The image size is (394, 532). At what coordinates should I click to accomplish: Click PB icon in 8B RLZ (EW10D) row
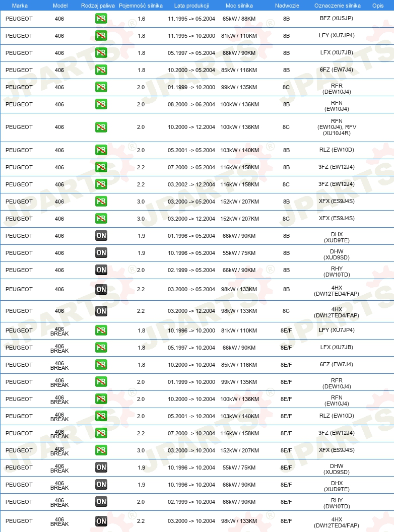tap(101, 150)
